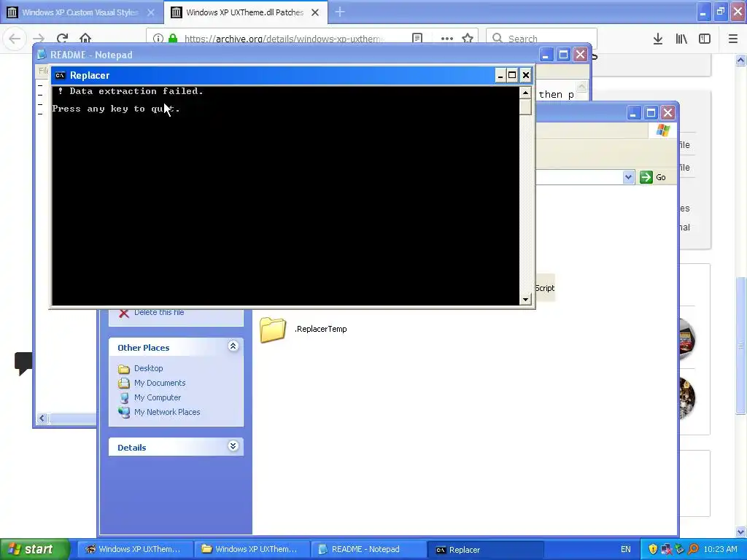Switch to Explorer folder taskbar button

pos(252,549)
